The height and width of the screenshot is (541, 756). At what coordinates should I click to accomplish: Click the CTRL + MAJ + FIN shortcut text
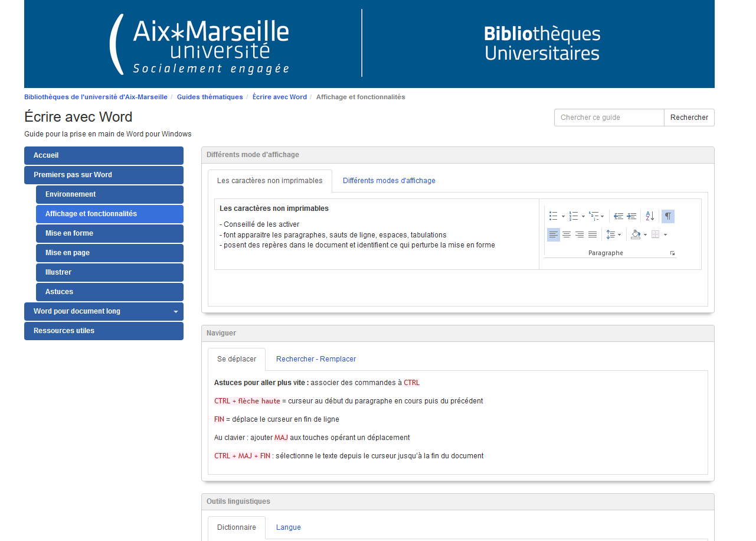[243, 456]
